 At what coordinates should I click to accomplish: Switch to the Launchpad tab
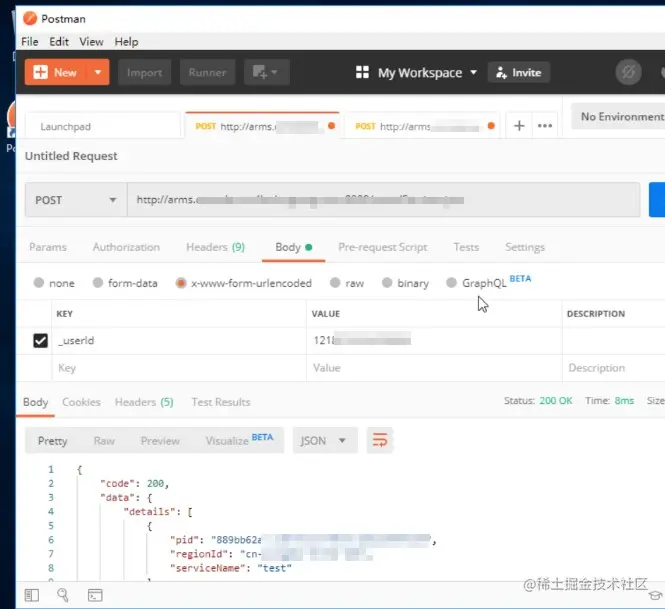coord(103,126)
